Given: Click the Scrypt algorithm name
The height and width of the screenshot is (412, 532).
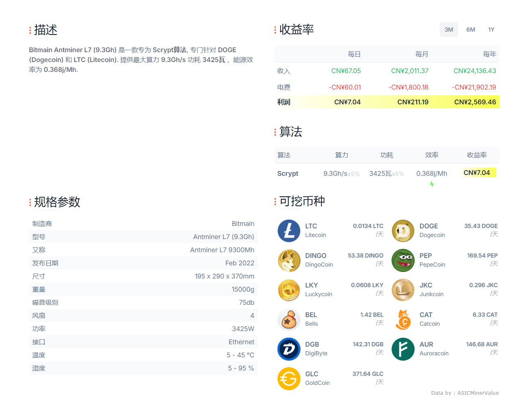Looking at the screenshot, I should pyautogui.click(x=288, y=173).
